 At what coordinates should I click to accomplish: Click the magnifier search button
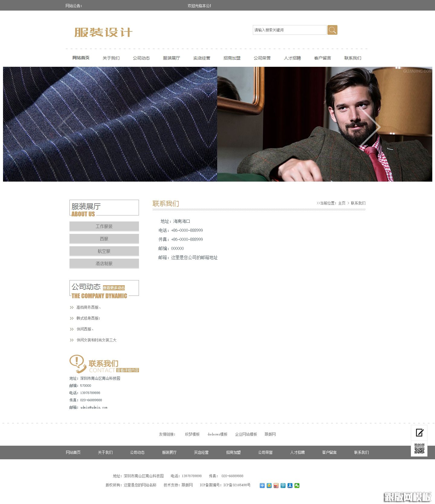332,30
